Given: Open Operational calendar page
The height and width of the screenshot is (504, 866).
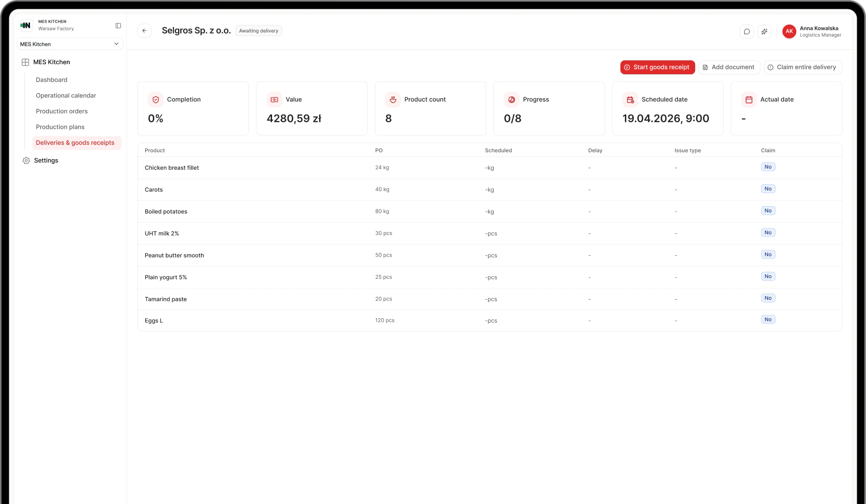Looking at the screenshot, I should [x=66, y=96].
